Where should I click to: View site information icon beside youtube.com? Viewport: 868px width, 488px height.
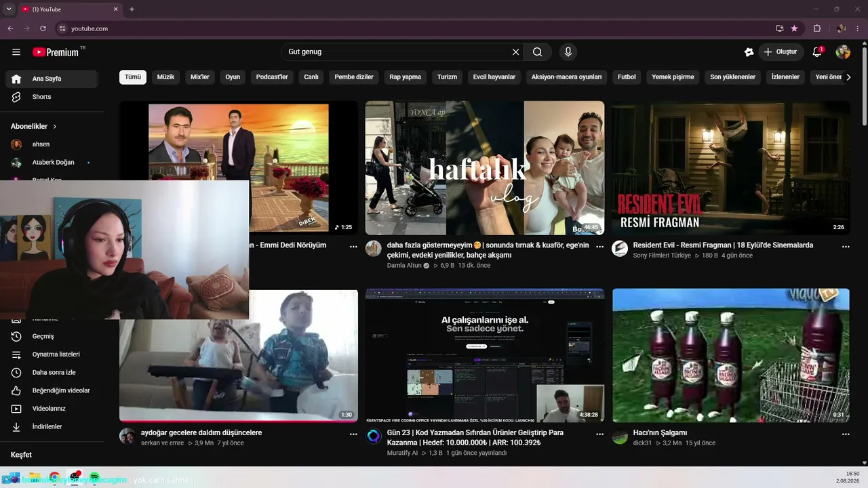(x=62, y=28)
